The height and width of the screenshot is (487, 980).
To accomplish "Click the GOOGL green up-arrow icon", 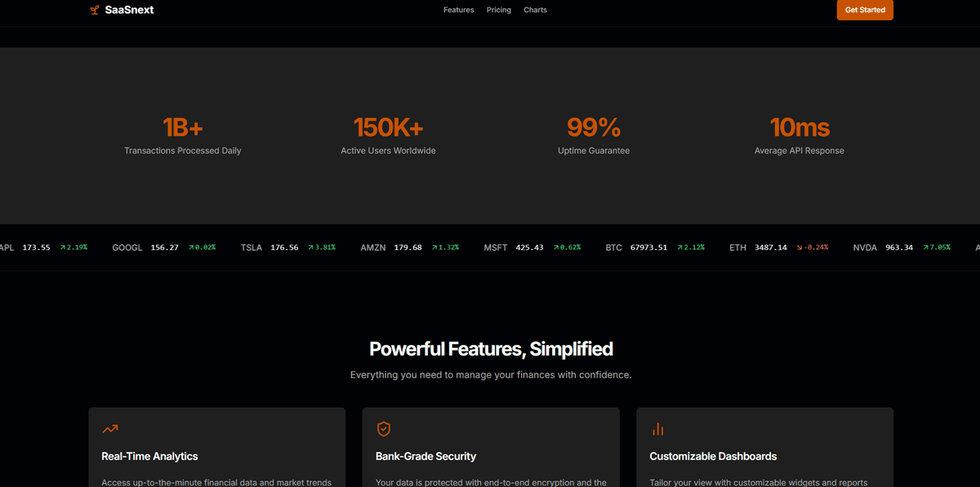I will [x=192, y=247].
